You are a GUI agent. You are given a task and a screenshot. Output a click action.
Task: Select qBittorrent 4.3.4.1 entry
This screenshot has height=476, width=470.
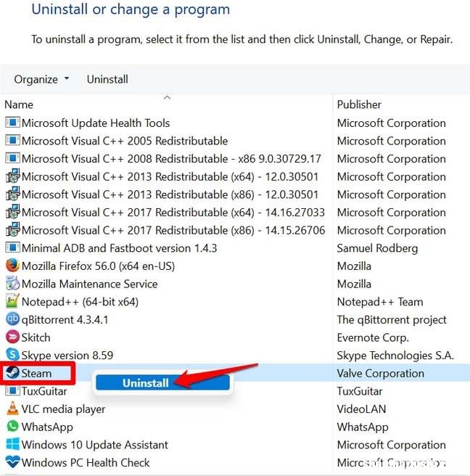pyautogui.click(x=65, y=320)
